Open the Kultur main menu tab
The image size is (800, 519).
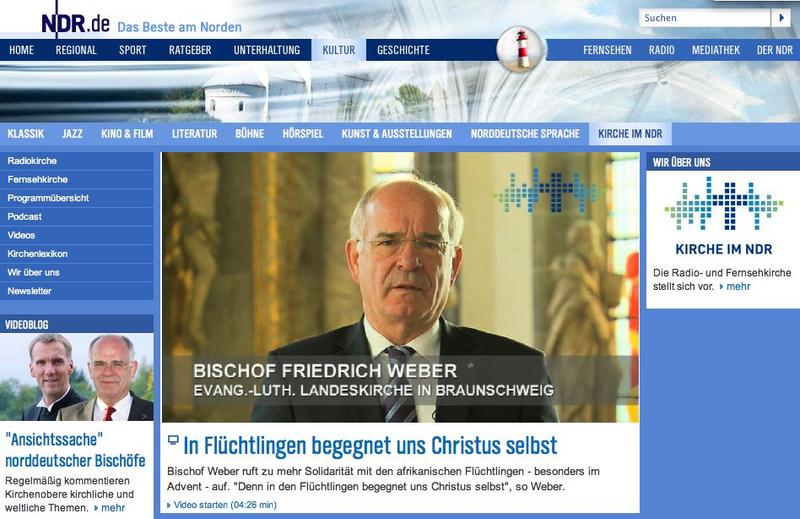pos(338,50)
